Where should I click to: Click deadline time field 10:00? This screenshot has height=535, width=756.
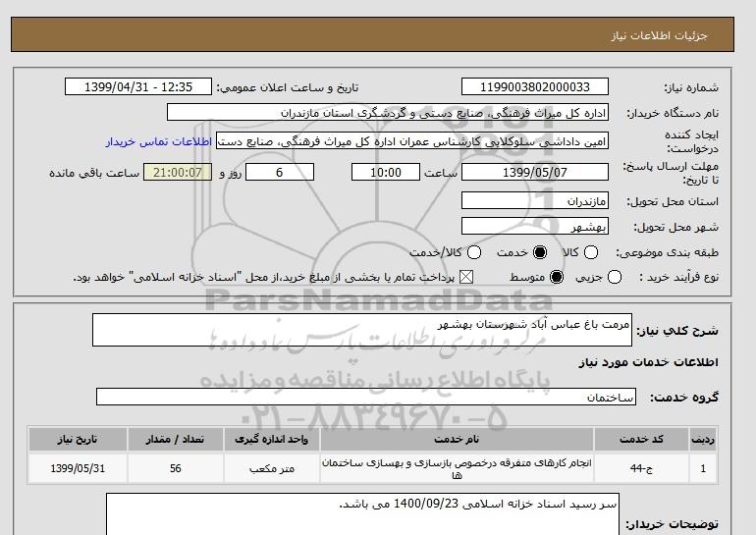[386, 172]
